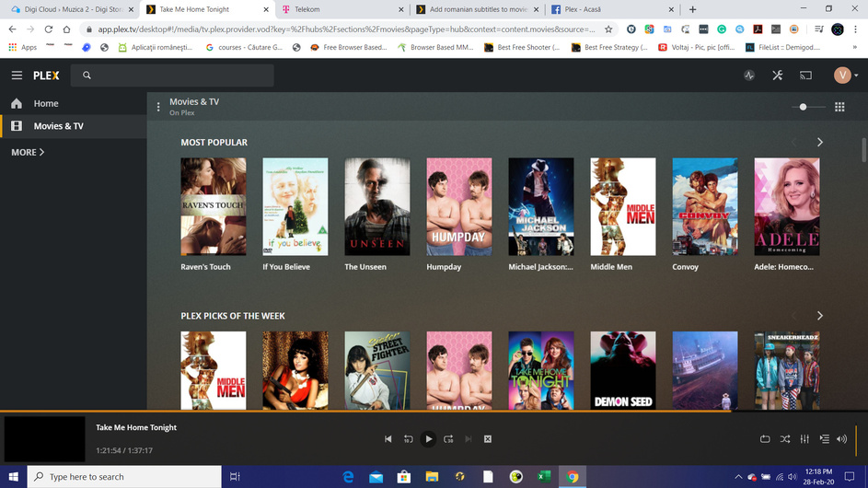Show next Plex Picks of the Week arrow
Image resolution: width=868 pixels, height=488 pixels.
pyautogui.click(x=820, y=316)
